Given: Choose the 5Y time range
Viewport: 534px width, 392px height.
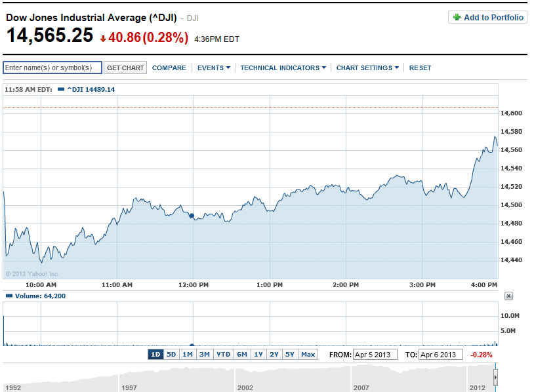Looking at the screenshot, I should coord(290,355).
